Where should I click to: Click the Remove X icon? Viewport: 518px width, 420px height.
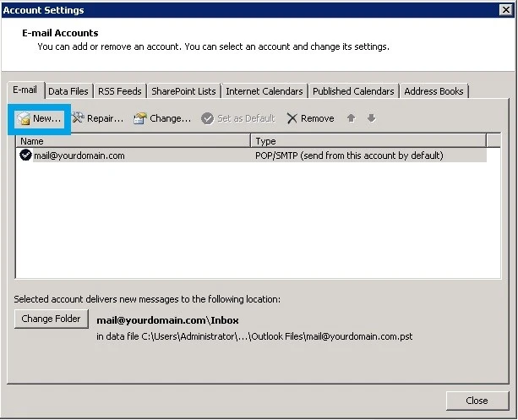coord(292,118)
